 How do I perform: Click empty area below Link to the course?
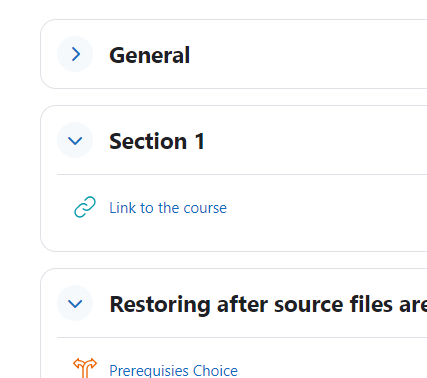coord(233,235)
